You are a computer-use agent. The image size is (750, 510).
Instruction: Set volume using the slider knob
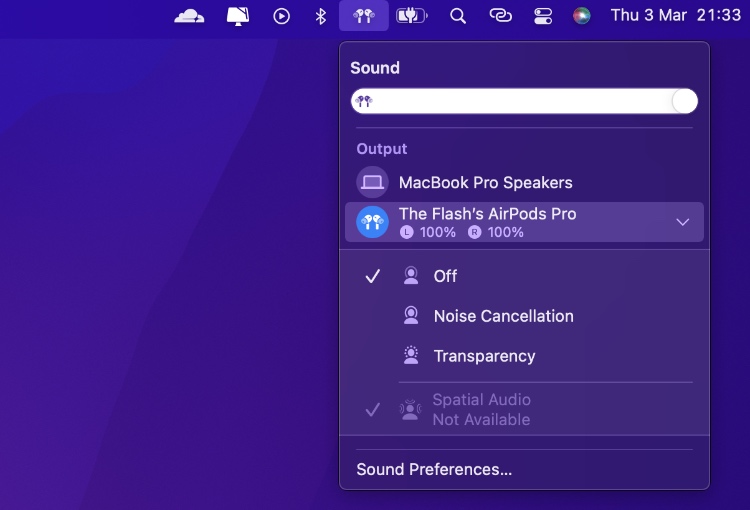click(684, 101)
